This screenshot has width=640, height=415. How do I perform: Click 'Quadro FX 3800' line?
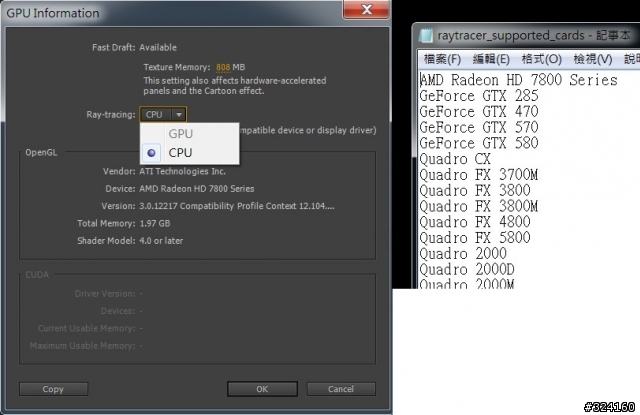click(x=475, y=190)
